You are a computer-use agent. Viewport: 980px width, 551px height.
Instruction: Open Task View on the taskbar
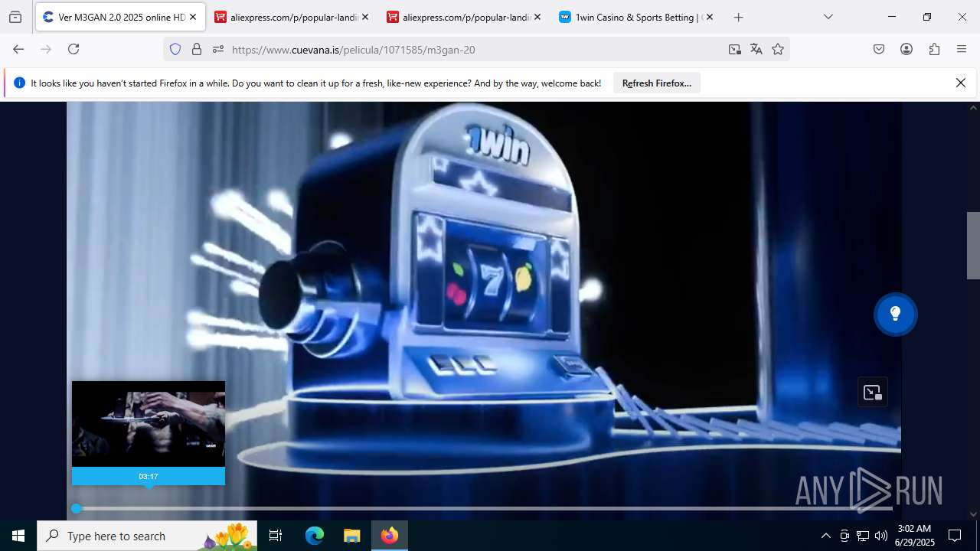click(276, 536)
